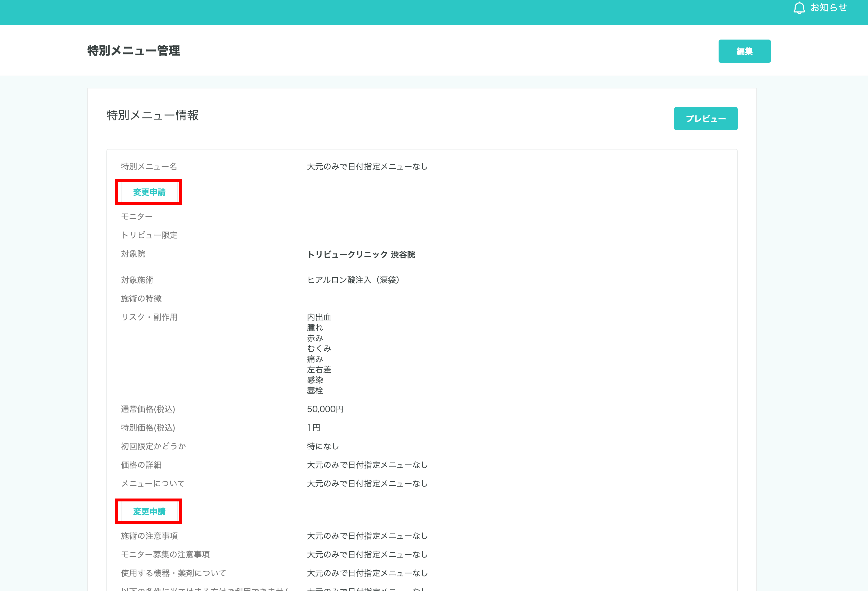This screenshot has height=591, width=868.
Task: Click the 特になし first-time limit value
Action: (323, 446)
